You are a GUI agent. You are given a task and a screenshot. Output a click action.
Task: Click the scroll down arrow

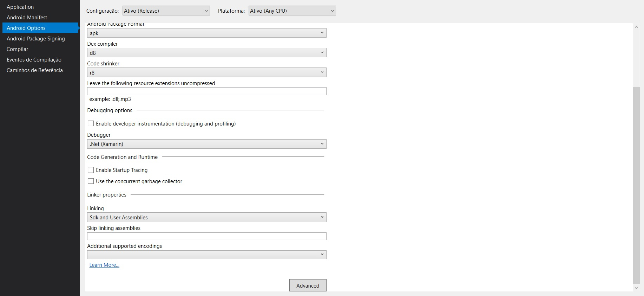(x=636, y=288)
